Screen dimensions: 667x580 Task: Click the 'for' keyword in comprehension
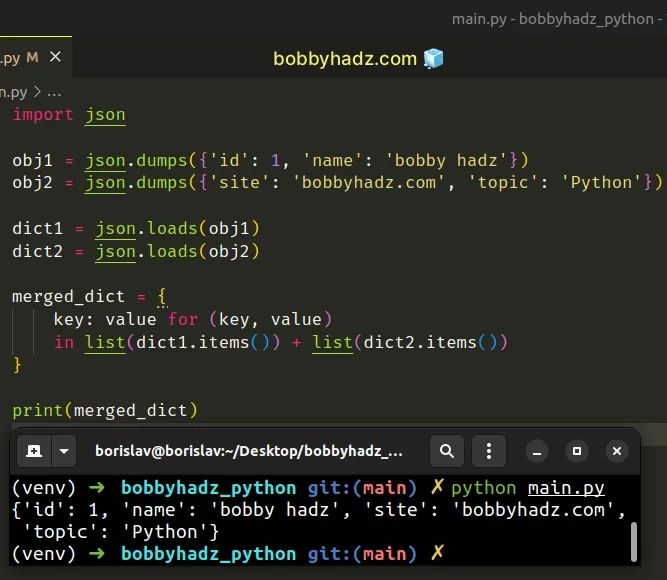pos(182,319)
